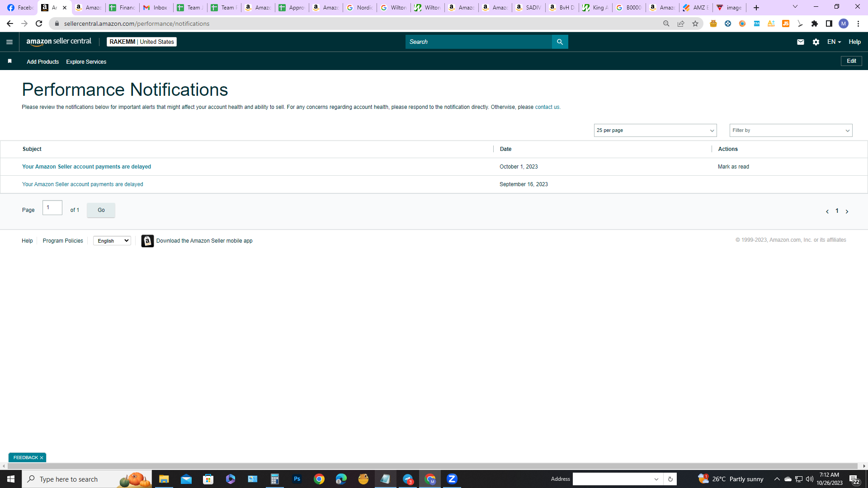
Task: Switch to the Facebook tab
Action: 20,8
